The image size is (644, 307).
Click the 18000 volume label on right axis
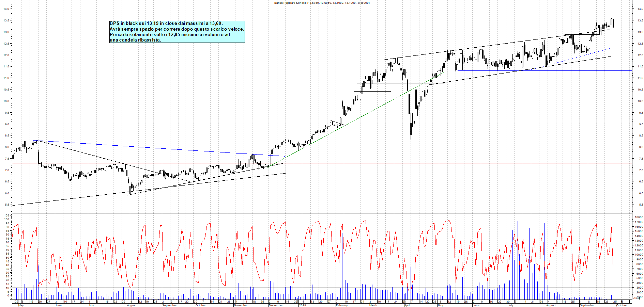coord(639,217)
